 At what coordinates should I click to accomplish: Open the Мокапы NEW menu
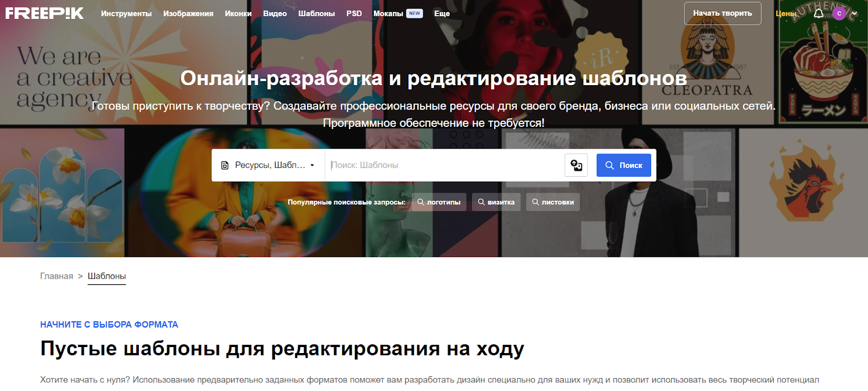coord(398,14)
